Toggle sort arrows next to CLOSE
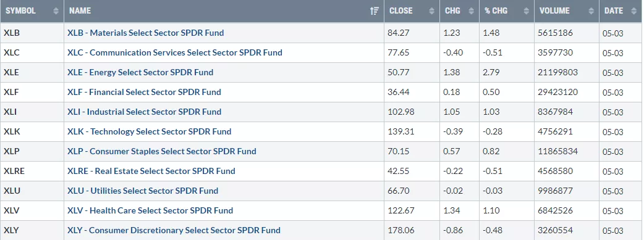This screenshot has width=644, height=240. click(x=431, y=11)
